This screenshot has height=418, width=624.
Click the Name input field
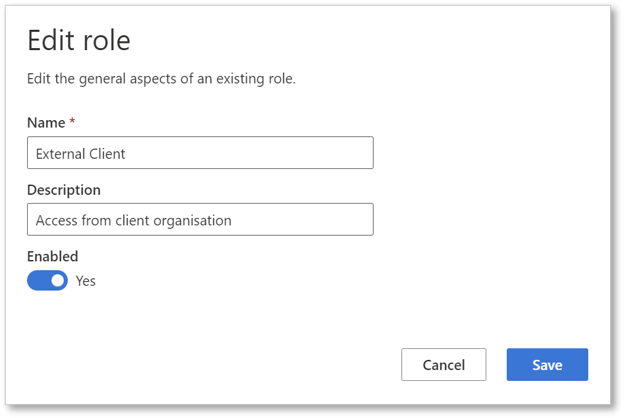[200, 153]
